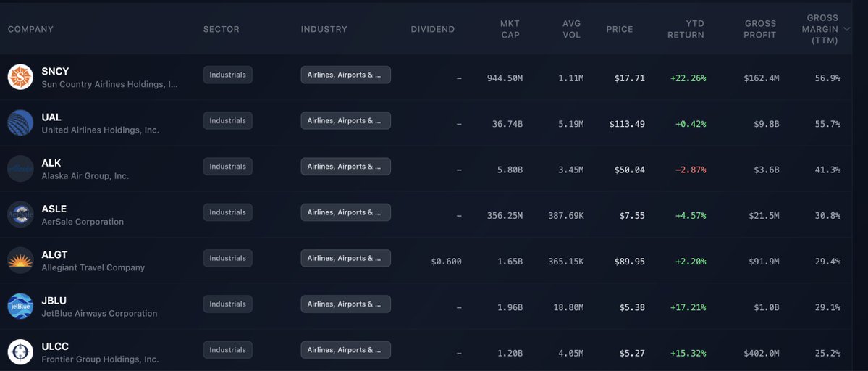Click the Industrials tag in UAL row
868x371 pixels.
click(227, 121)
